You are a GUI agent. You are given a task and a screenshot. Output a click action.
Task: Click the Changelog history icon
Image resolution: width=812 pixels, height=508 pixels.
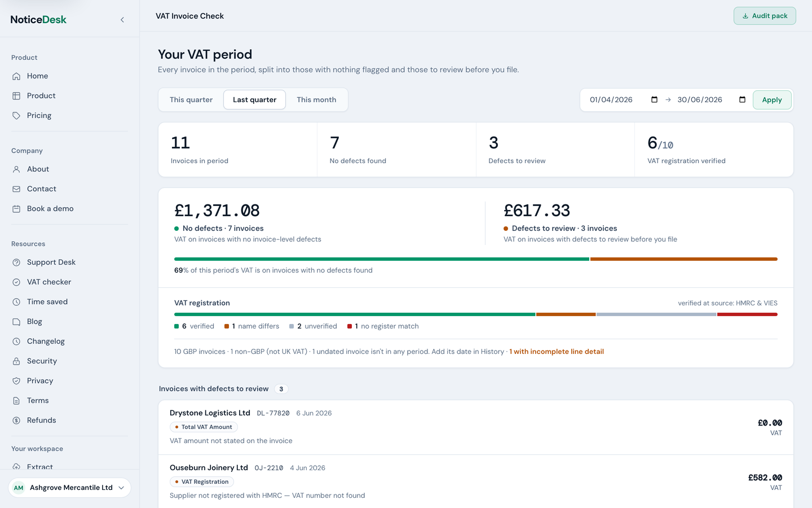tap(16, 341)
